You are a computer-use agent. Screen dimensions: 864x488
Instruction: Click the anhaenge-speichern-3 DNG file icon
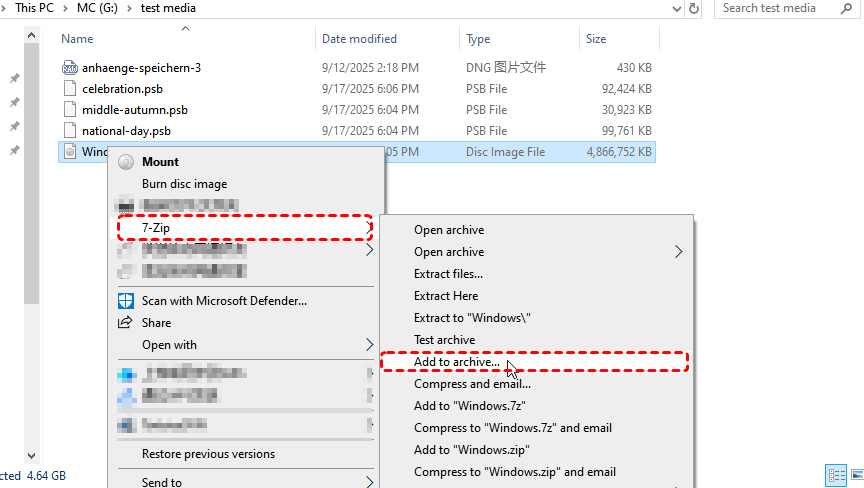69,68
